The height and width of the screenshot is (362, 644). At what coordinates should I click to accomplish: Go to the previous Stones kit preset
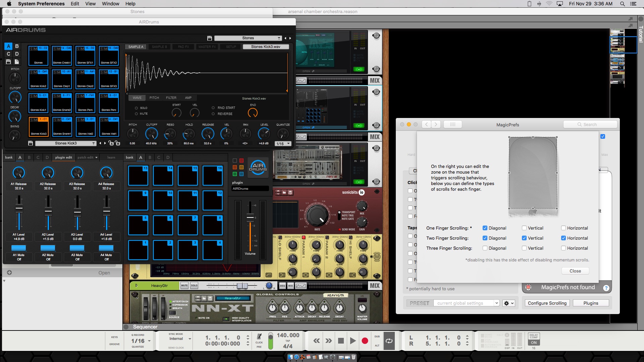[x=285, y=38]
